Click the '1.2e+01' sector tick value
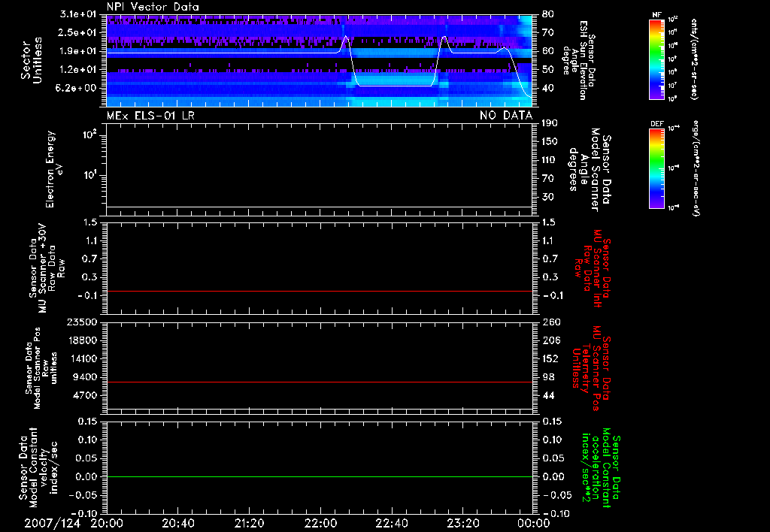This screenshot has width=770, height=532. coord(78,70)
